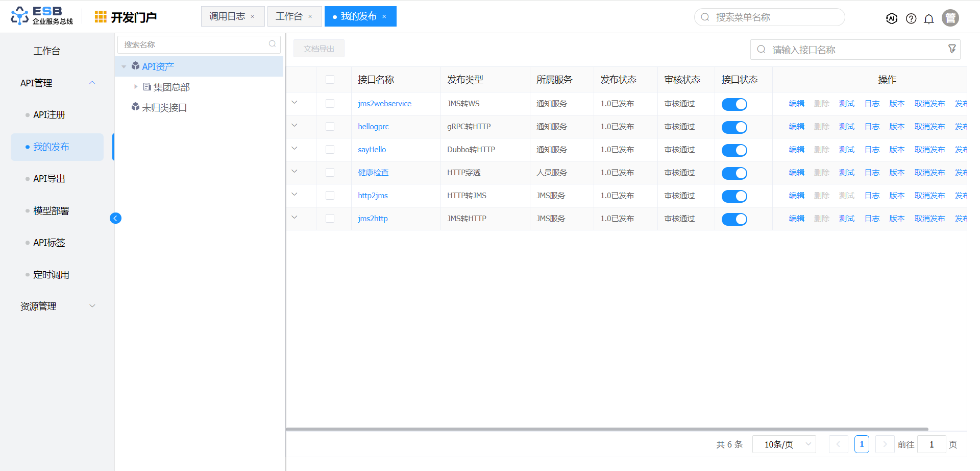Click the orange grid portal icon

[x=101, y=17]
